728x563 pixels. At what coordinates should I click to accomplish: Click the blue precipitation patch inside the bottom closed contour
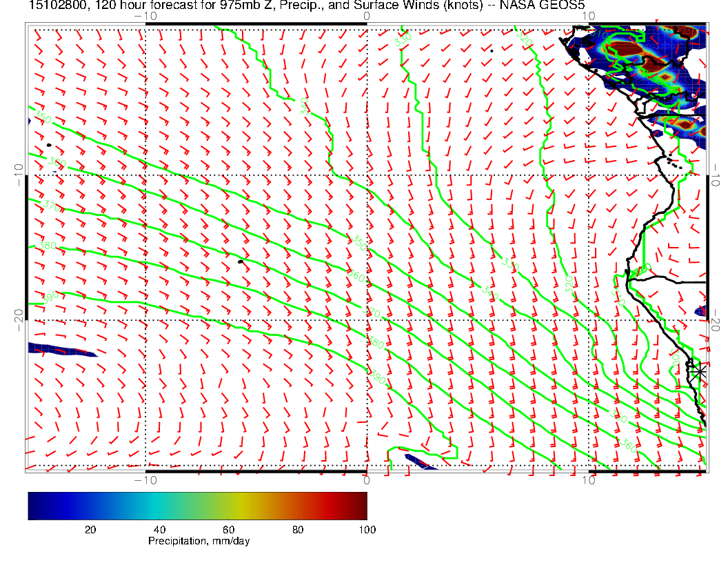(419, 462)
